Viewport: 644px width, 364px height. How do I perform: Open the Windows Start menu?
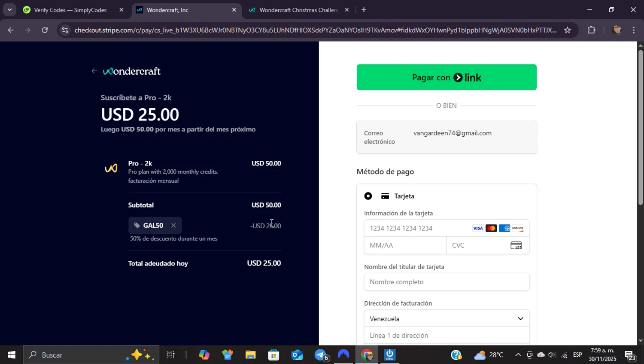(x=12, y=355)
